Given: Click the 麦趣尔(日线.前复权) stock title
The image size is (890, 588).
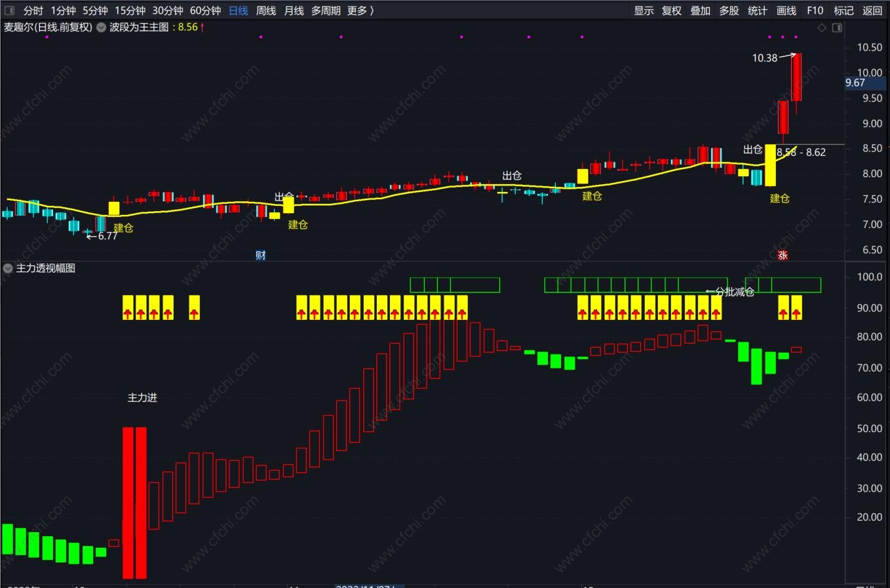Looking at the screenshot, I should [48, 28].
